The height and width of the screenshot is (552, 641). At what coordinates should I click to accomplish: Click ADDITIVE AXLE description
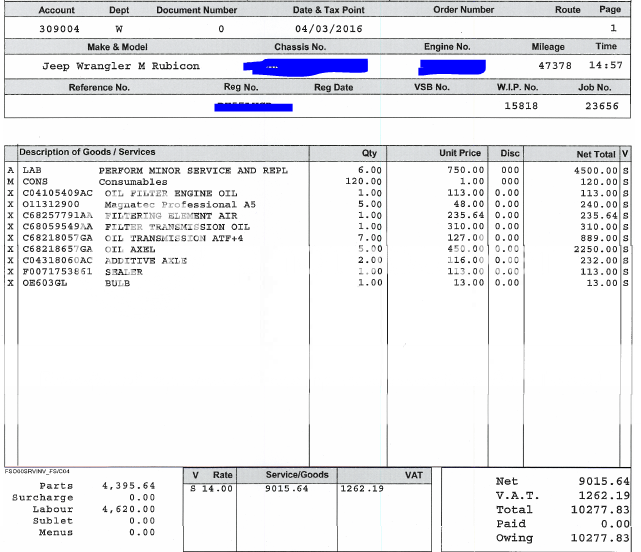pyautogui.click(x=146, y=260)
